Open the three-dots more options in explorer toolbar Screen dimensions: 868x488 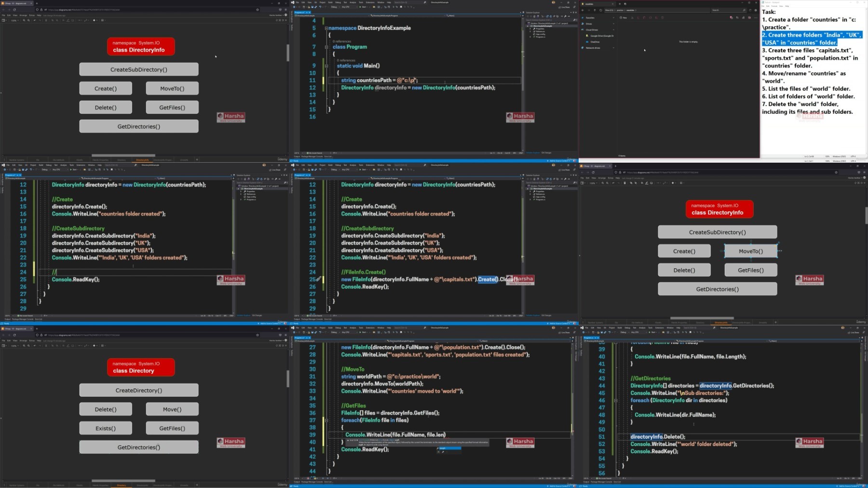pos(756,18)
